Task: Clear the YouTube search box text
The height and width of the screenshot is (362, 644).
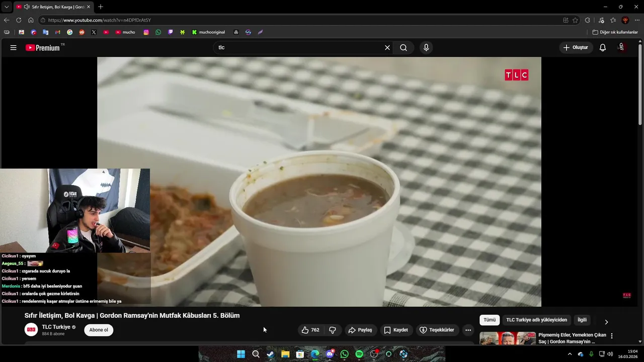Action: click(387, 48)
